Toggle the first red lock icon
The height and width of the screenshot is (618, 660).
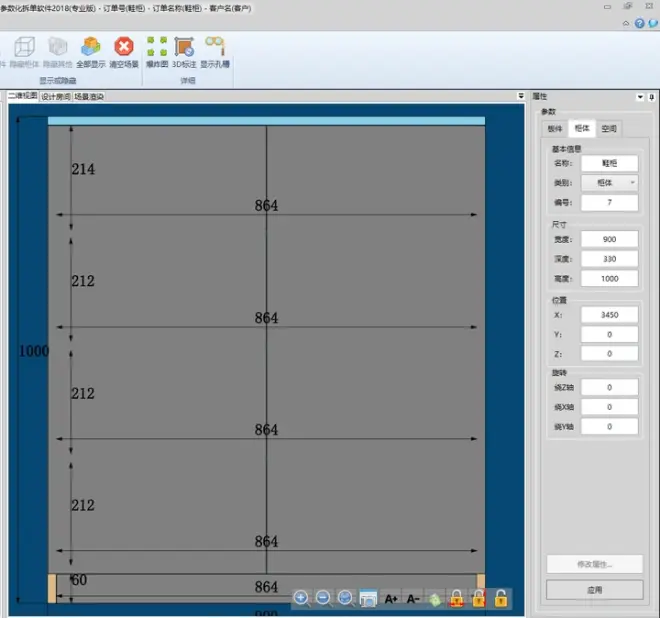tap(457, 598)
